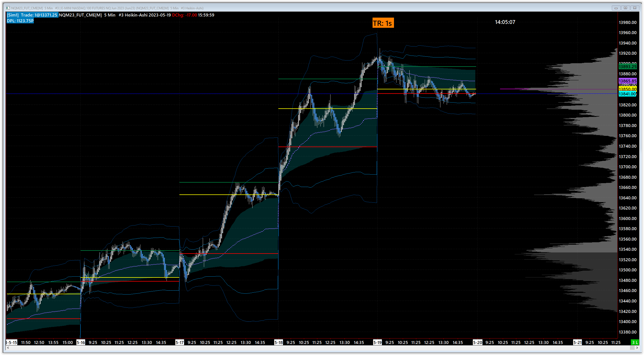Click the 5-17 date marker on time axis
The width and height of the screenshot is (644, 355).
pyautogui.click(x=180, y=342)
